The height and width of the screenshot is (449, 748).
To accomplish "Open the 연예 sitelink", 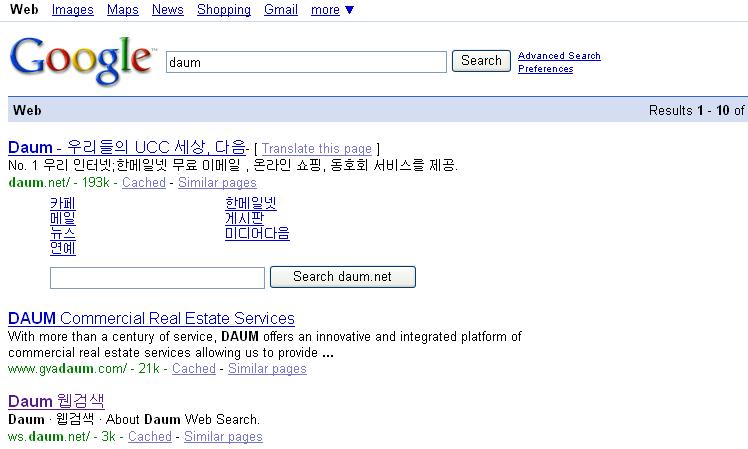I will tap(62, 248).
